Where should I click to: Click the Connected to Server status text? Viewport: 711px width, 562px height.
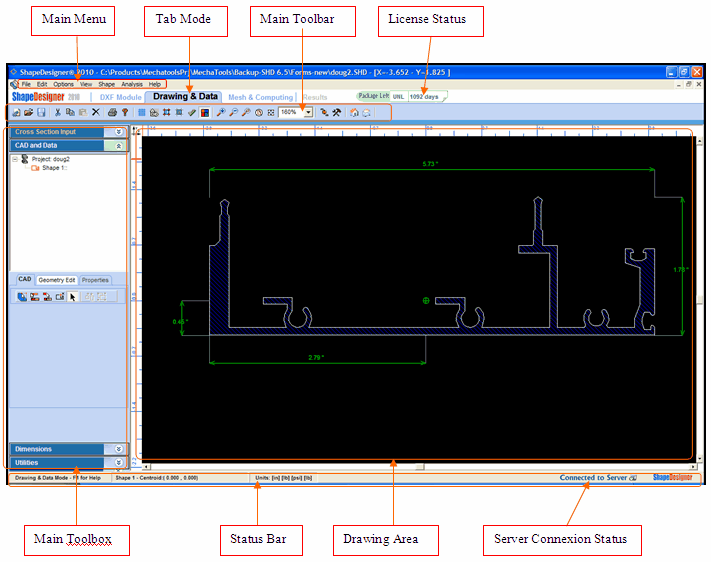pyautogui.click(x=593, y=478)
